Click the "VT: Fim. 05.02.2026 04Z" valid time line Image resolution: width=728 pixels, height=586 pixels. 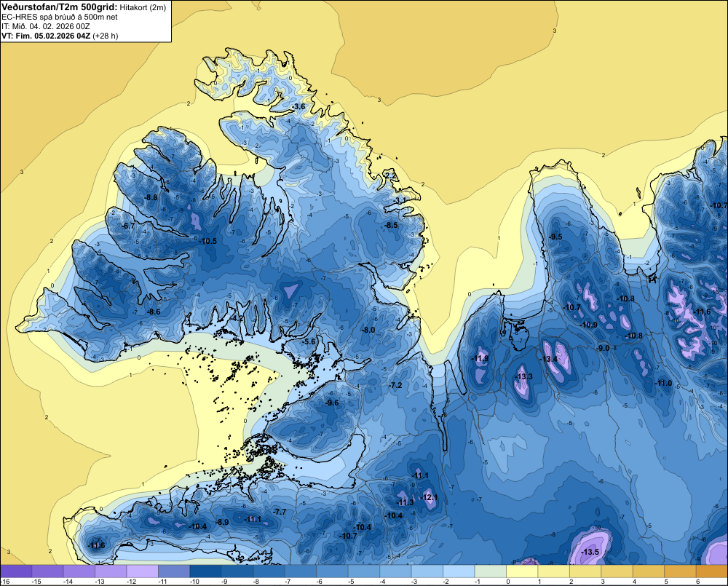pos(46,36)
